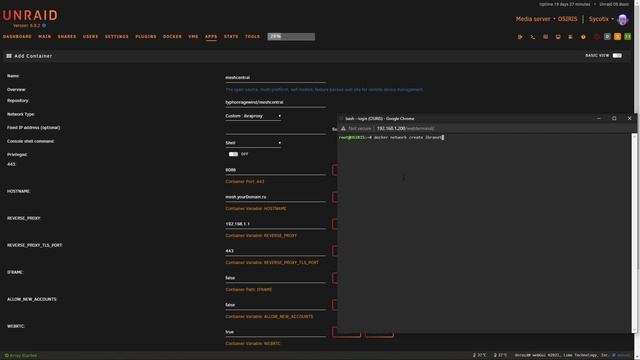Click the array usage progress bar

291,37
